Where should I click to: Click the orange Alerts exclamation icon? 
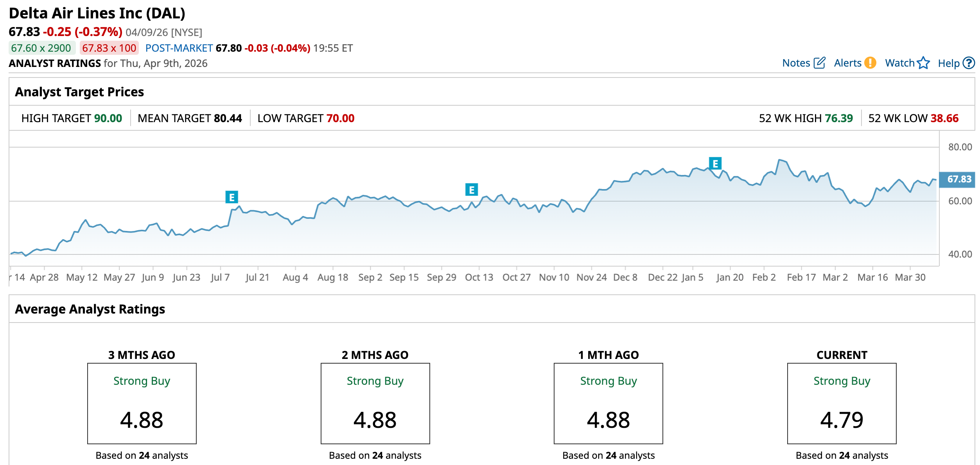click(870, 63)
